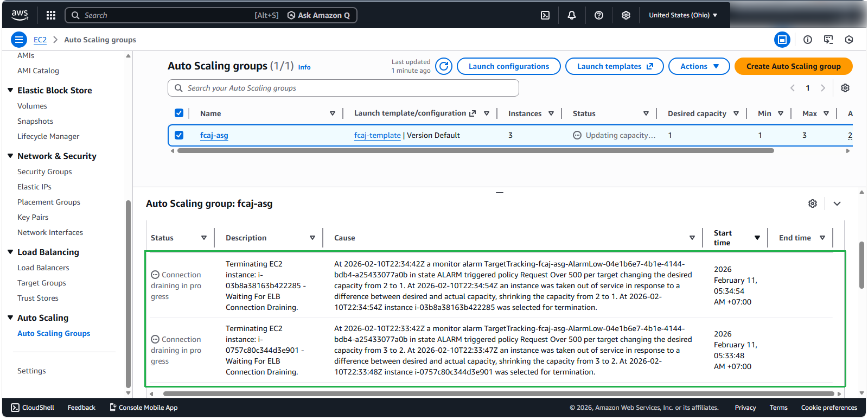Open console settings gear in top bar
Screen dimensions: 868x419
[626, 15]
